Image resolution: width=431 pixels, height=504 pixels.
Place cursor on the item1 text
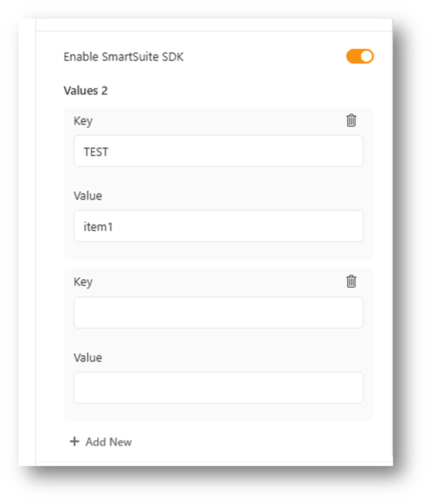click(x=98, y=227)
